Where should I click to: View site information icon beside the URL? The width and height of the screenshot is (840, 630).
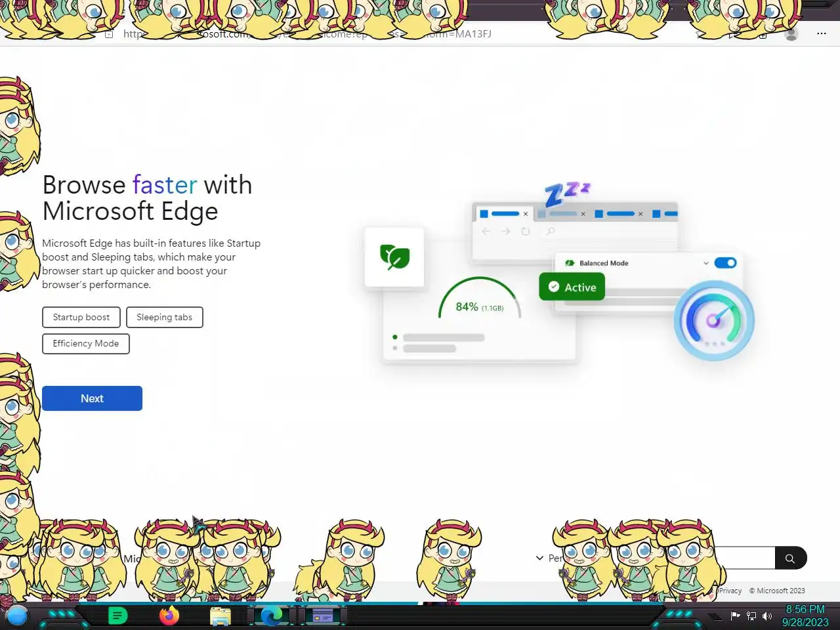point(109,34)
